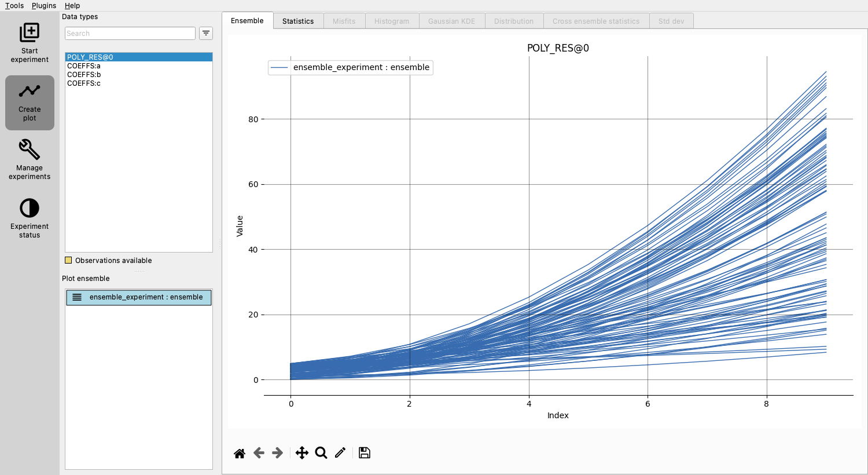Toggle ensemble_experiment : ensemble in Plot ensemble list
The height and width of the screenshot is (475, 868).
[139, 297]
